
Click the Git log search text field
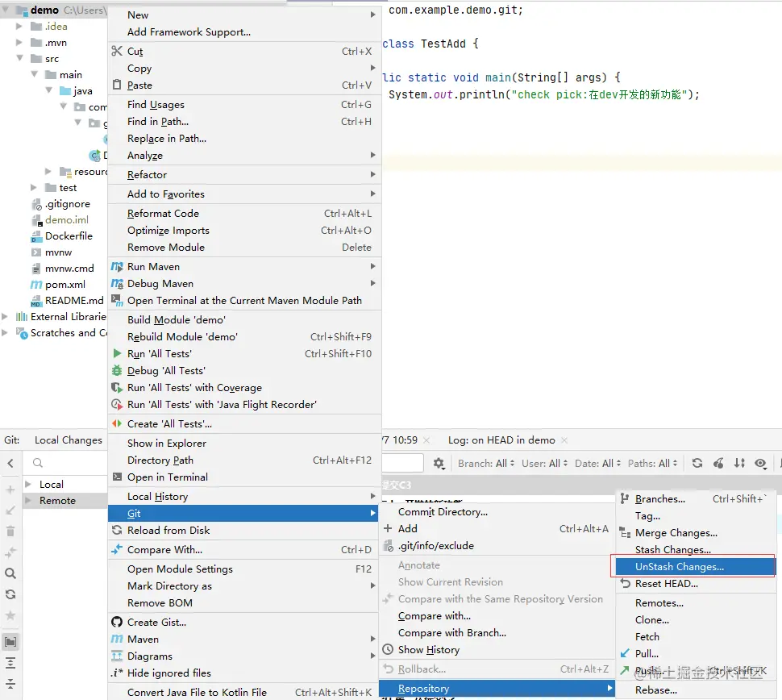click(x=402, y=463)
